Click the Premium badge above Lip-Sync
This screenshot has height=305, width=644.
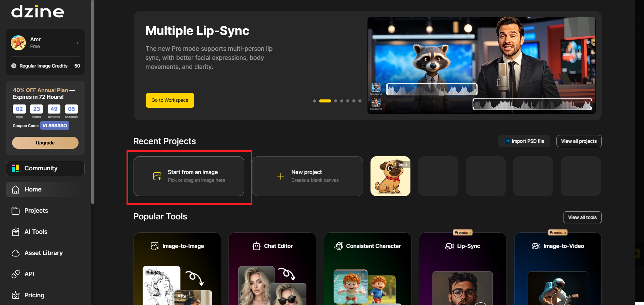tap(462, 232)
